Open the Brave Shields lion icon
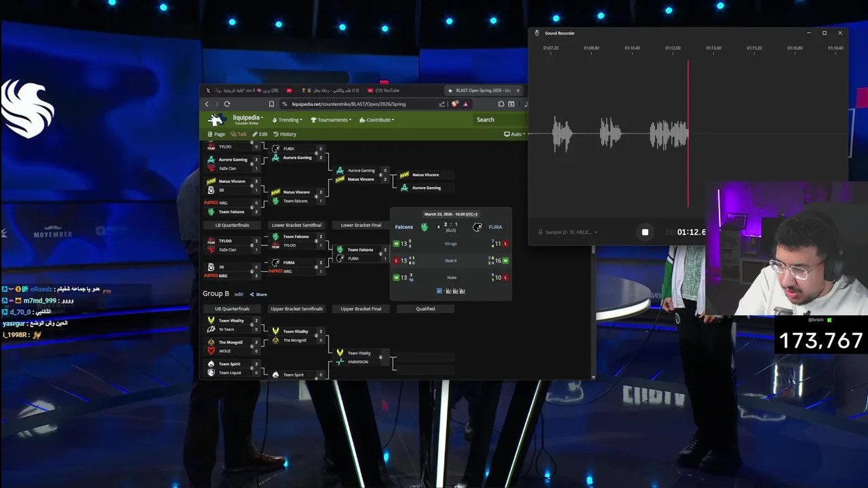The image size is (868, 488). [x=455, y=104]
